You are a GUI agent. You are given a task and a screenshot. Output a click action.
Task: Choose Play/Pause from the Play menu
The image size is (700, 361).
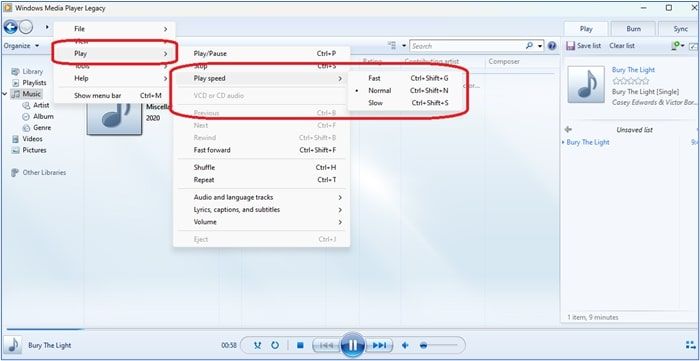click(262, 54)
